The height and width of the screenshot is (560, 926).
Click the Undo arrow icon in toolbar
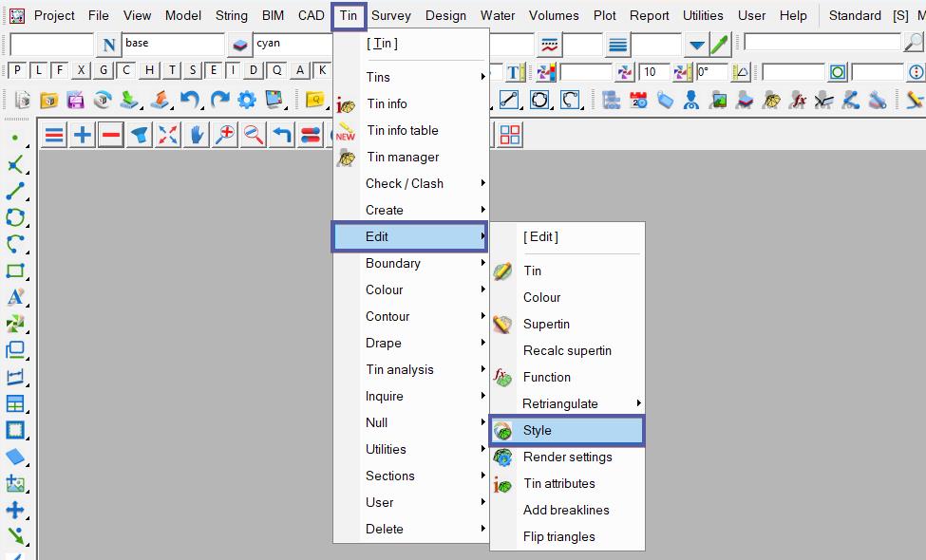pos(190,100)
